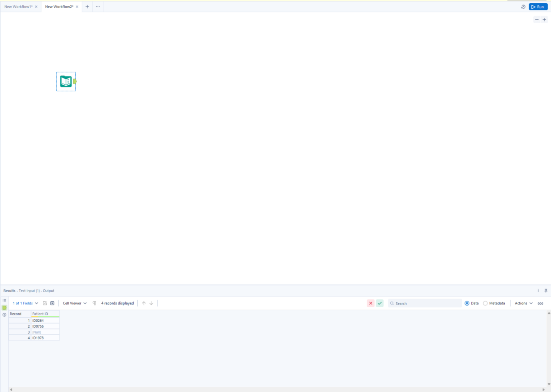Switch to New Workflow1 tab
Screen dimensions: 551x392
point(18,7)
